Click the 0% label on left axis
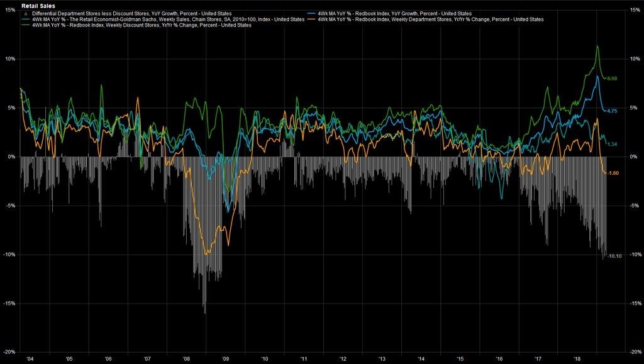 pyautogui.click(x=12, y=157)
